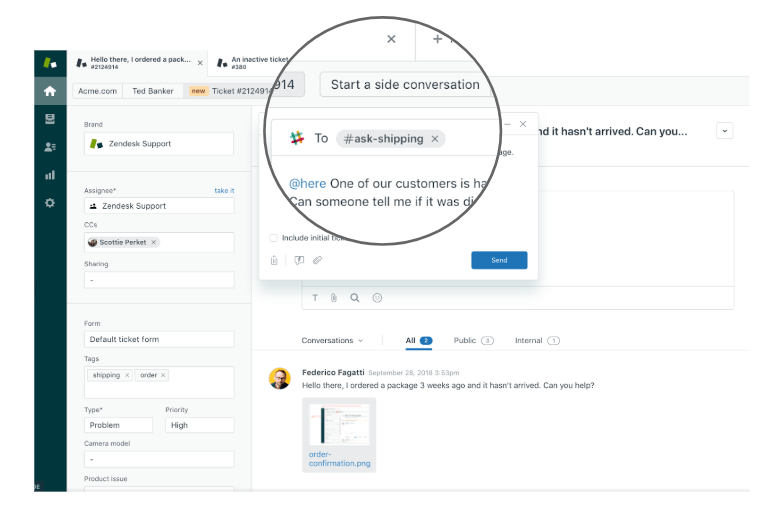The image size is (769, 505).
Task: Click the ticket timestamp September 28, 2018
Action: [x=413, y=373]
